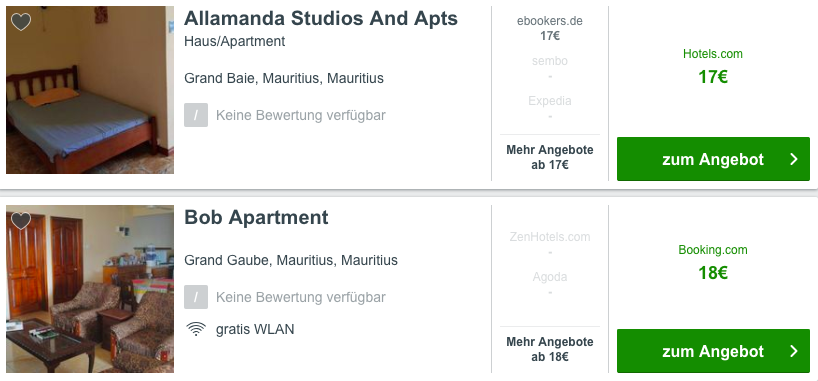Select the ebookers.de 17€ offer
The height and width of the screenshot is (381, 818).
point(550,28)
